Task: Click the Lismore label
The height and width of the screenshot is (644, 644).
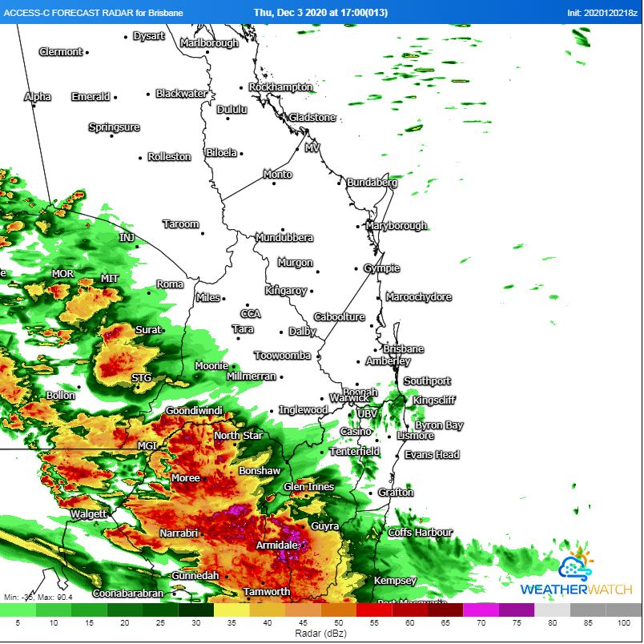Action: tap(416, 436)
